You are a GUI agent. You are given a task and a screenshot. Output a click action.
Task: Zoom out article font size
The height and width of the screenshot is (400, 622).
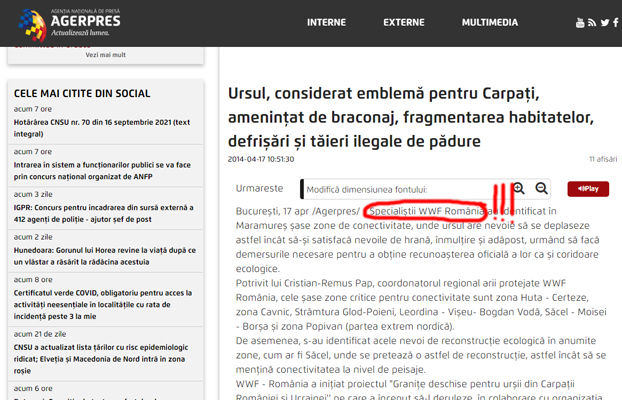[x=542, y=188]
